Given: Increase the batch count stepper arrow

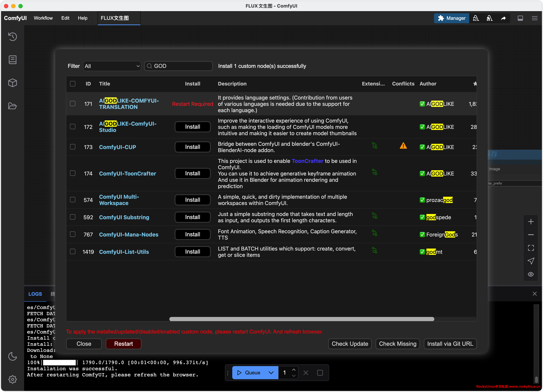Looking at the screenshot, I should pyautogui.click(x=294, y=370).
